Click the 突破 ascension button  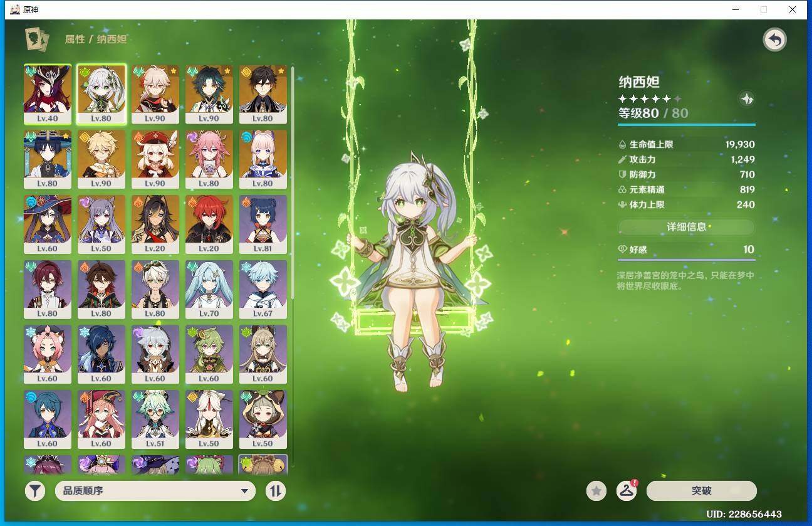(x=702, y=491)
